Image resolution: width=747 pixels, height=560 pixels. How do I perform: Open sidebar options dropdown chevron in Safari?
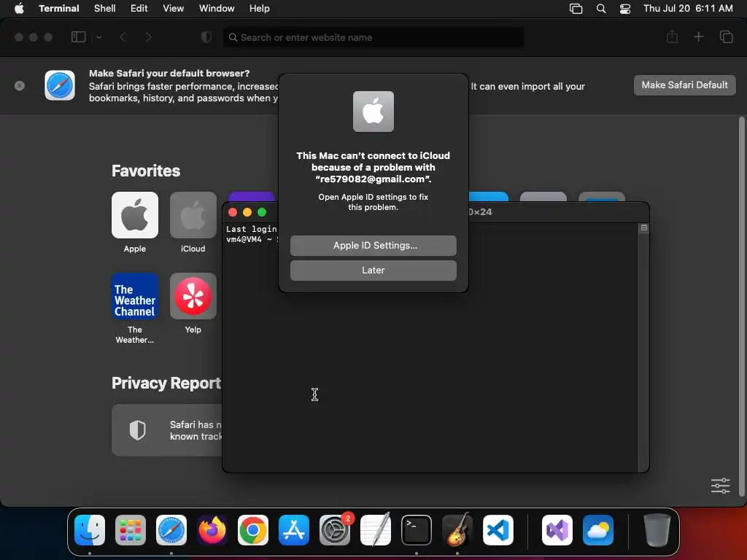click(x=99, y=37)
